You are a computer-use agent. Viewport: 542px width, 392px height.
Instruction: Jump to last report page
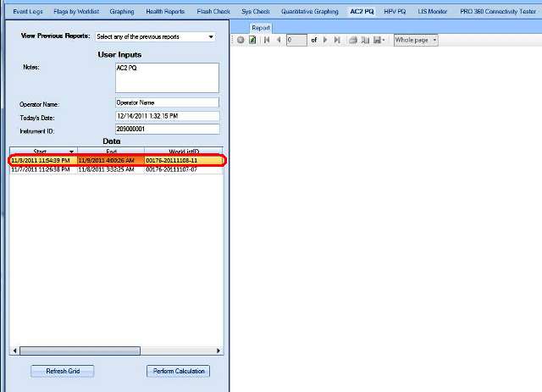[x=336, y=40]
